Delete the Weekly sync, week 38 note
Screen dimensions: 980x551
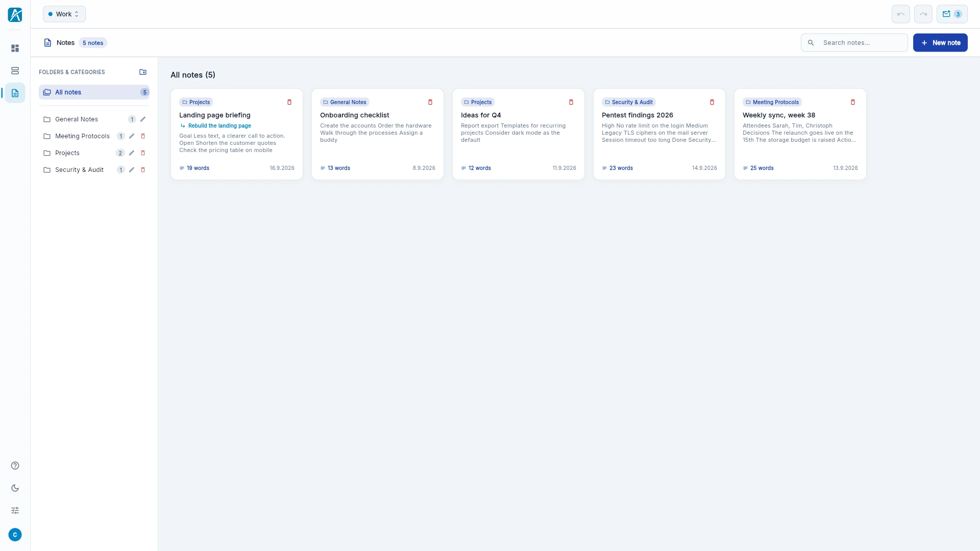click(x=853, y=102)
